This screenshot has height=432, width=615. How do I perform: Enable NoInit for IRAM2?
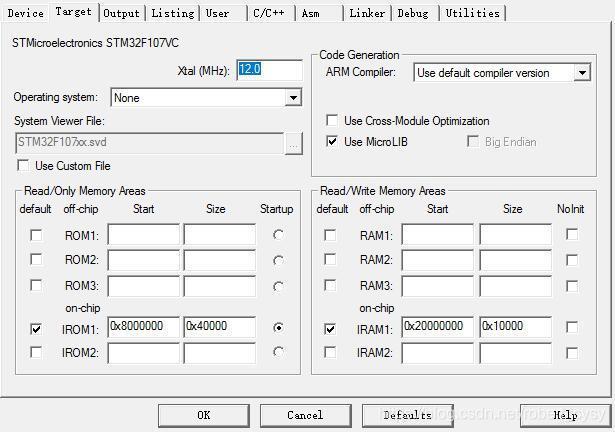[x=572, y=353]
